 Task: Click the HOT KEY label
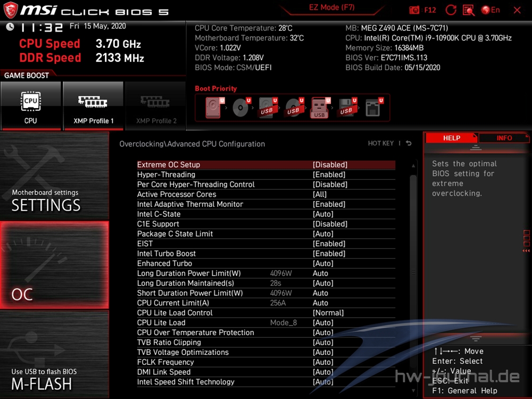pos(381,144)
